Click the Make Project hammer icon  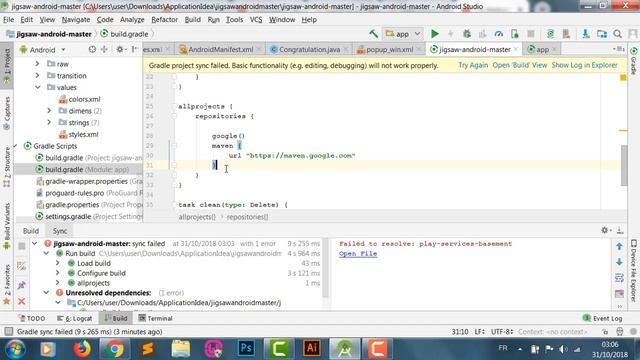pyautogui.click(x=373, y=34)
